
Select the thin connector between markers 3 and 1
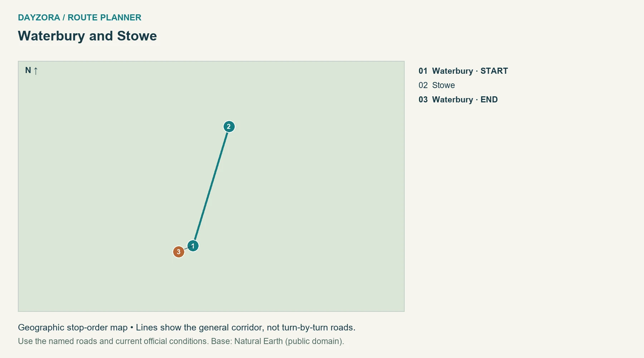click(186, 249)
